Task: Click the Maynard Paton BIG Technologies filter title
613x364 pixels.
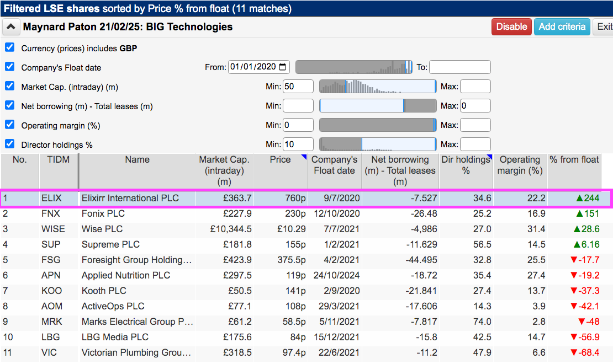Action: tap(128, 27)
